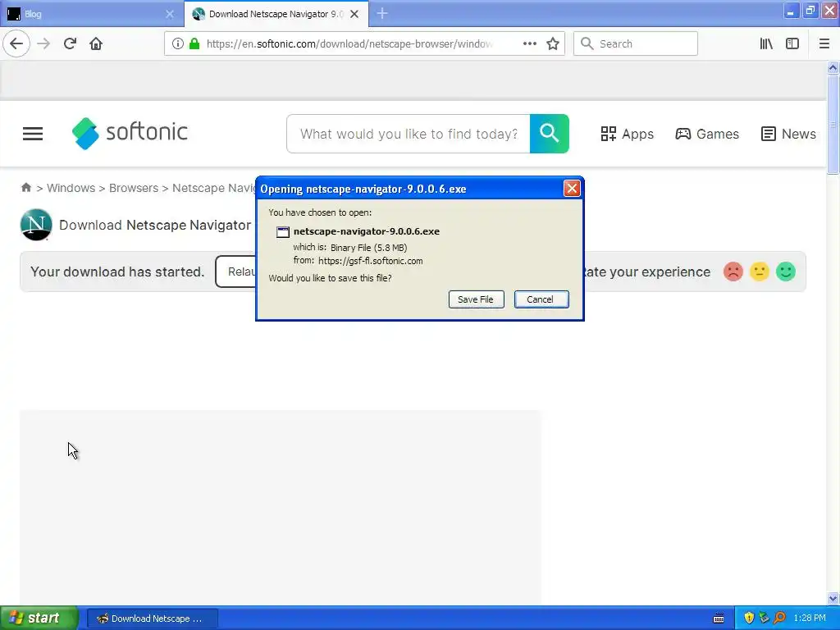Open the Firefox hamburger menu
The width and height of the screenshot is (840, 630).
(824, 43)
